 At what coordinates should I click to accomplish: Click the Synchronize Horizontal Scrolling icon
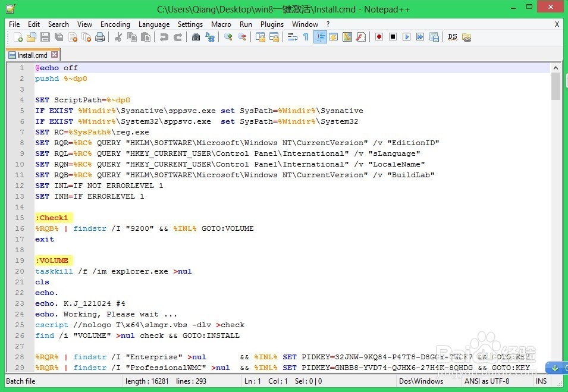[274, 37]
